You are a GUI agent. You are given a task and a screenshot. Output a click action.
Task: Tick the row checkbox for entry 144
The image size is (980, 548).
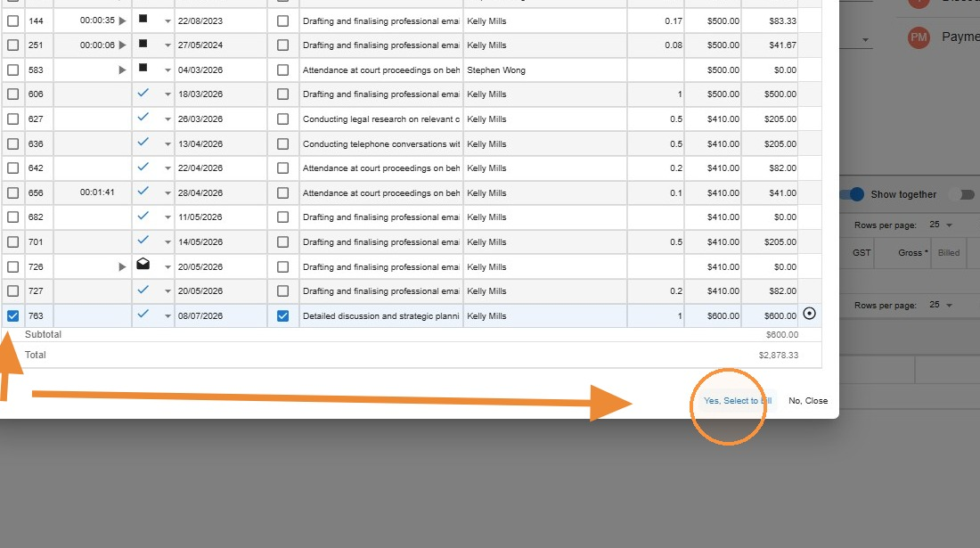pos(12,20)
